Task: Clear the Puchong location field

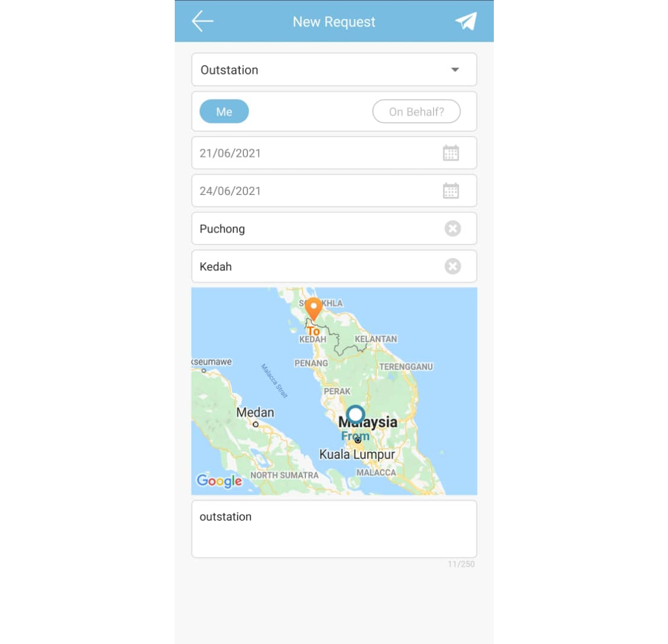Action: click(x=453, y=229)
